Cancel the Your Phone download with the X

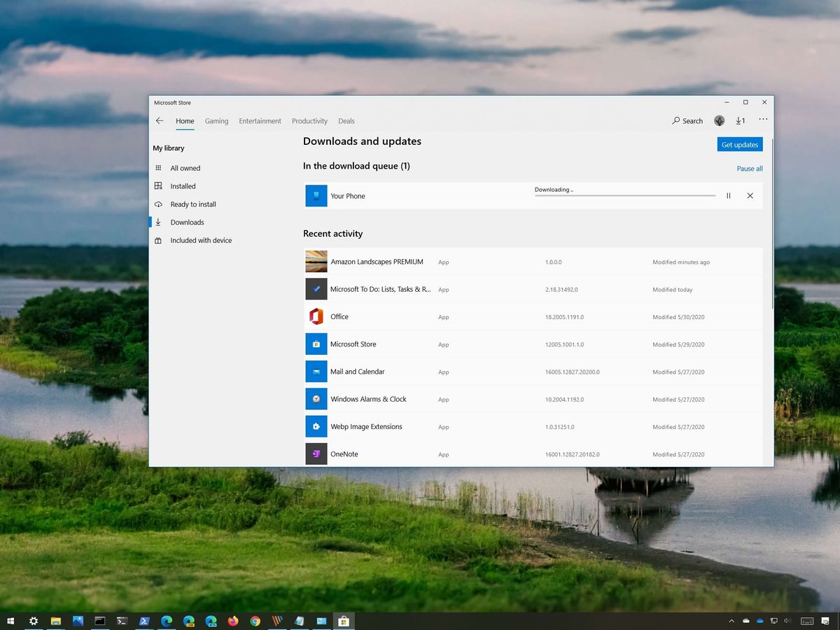pyautogui.click(x=750, y=195)
